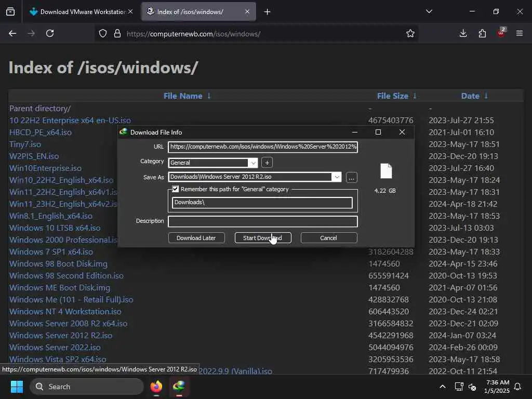Open notification bell in taskbar
The height and width of the screenshot is (399, 532).
(x=517, y=387)
